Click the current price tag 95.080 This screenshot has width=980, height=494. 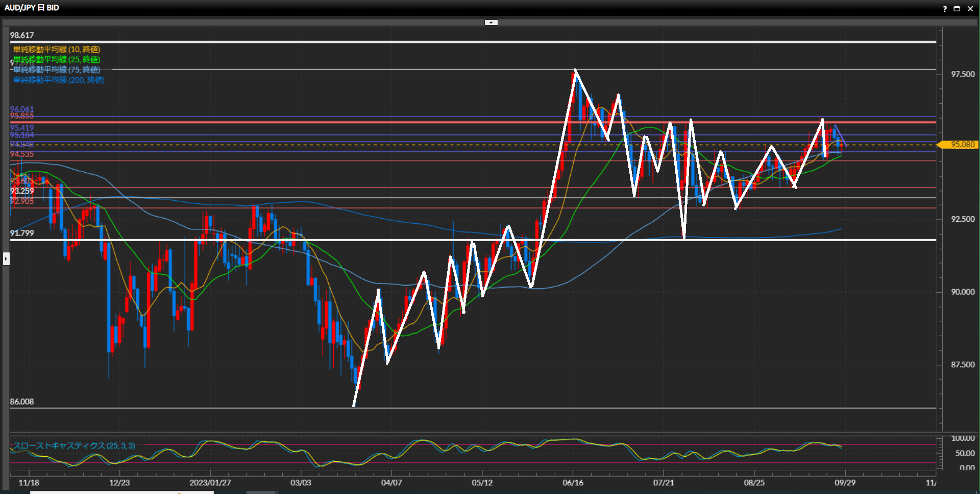962,145
